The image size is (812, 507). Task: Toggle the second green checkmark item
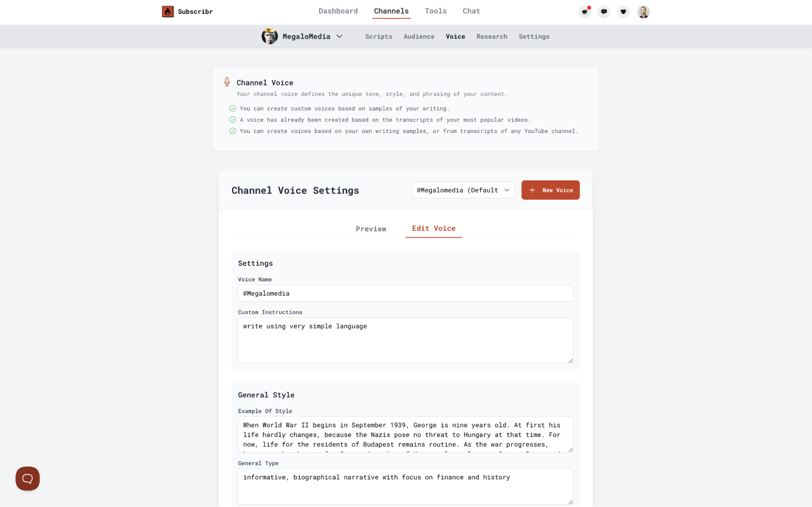click(232, 119)
